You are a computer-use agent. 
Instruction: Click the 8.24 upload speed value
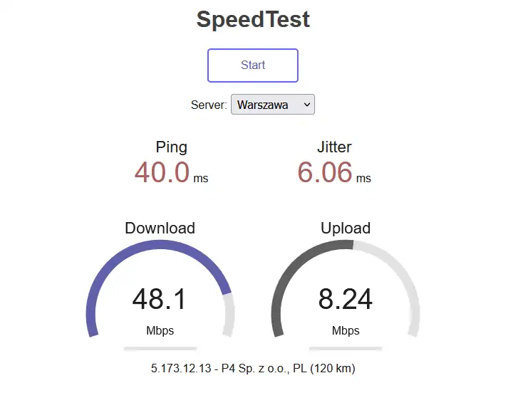pos(345,299)
